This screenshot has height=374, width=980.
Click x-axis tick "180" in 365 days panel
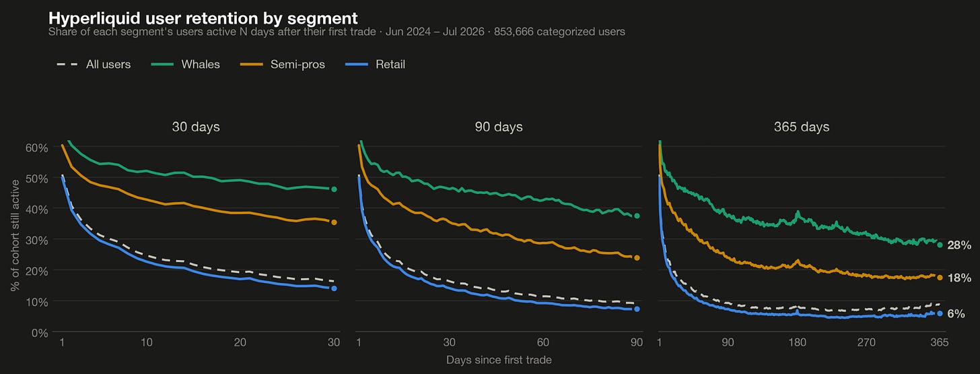(797, 343)
